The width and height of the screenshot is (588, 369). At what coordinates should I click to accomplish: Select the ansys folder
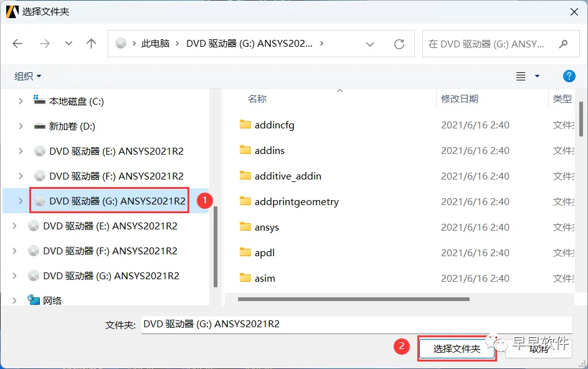(267, 227)
